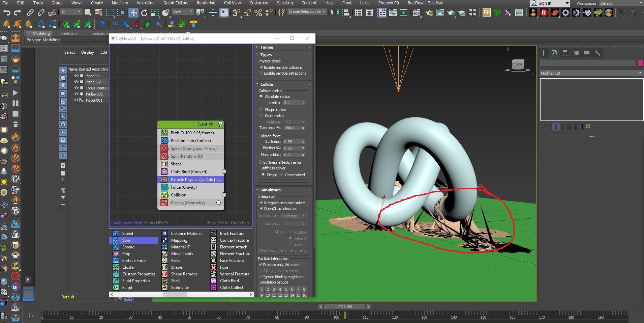Select the Birth operator icon in Event_001
Image resolution: width=644 pixels, height=323 pixels.
point(164,133)
